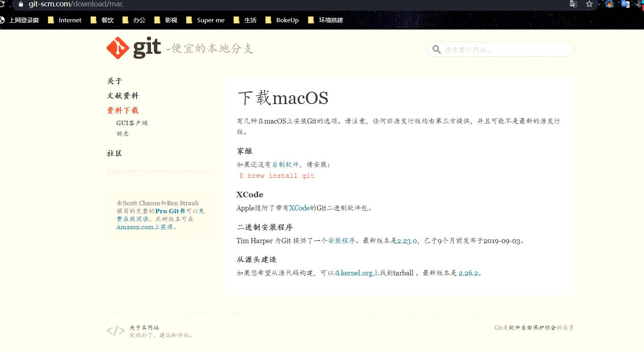Image resolution: width=644 pixels, height=352 pixels.
Task: Click the Google Translate icon in address bar
Action: pos(574,4)
